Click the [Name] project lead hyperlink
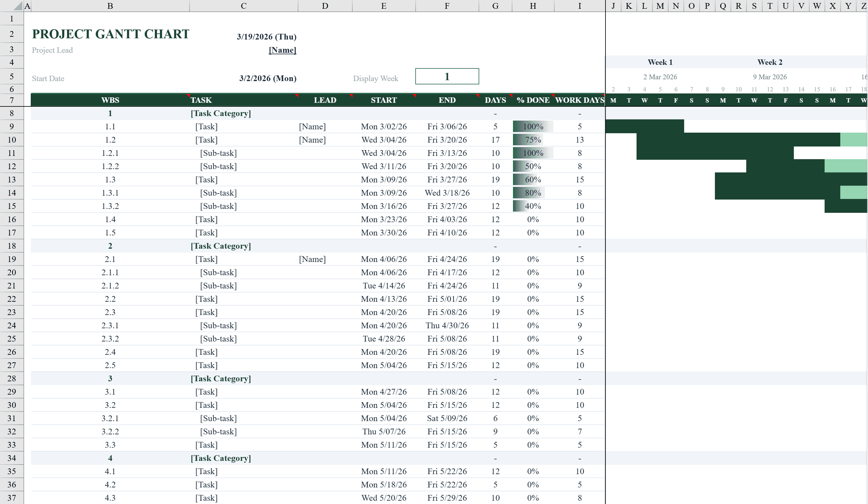 tap(282, 50)
